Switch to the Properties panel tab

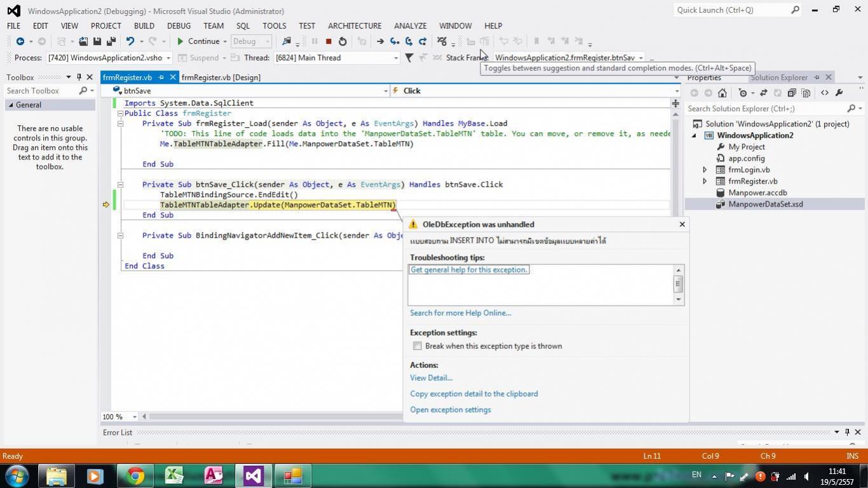coord(704,78)
